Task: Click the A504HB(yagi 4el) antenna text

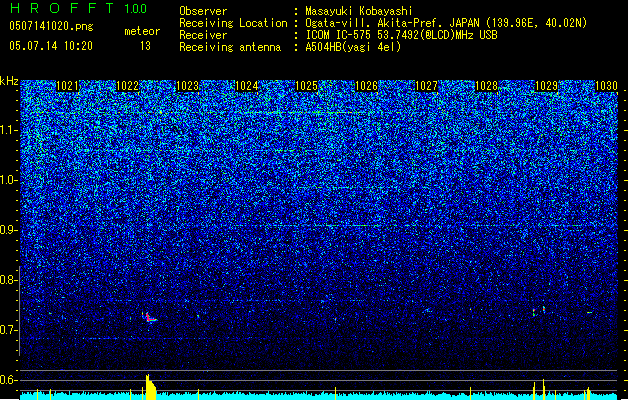Action: pos(353,47)
